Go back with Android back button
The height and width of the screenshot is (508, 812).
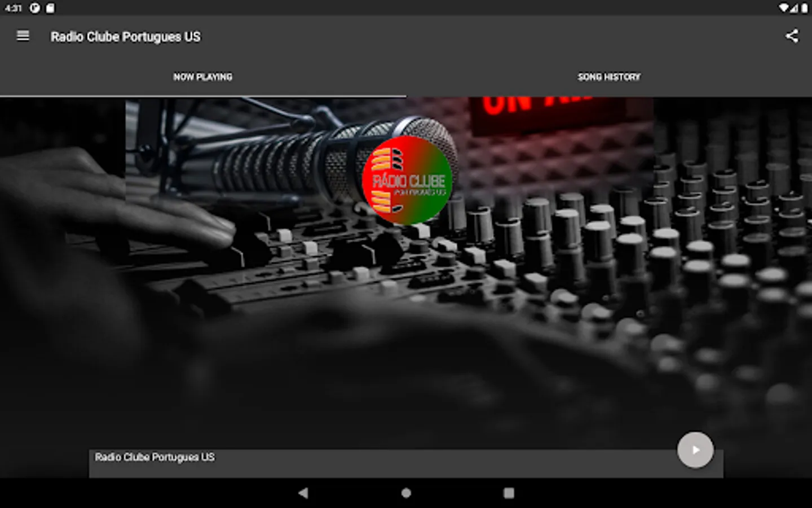(303, 493)
